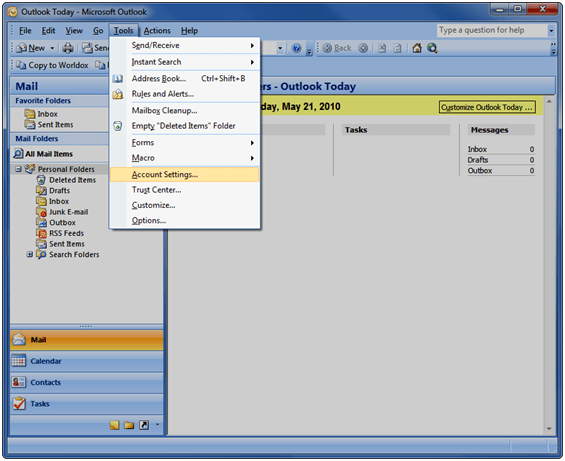Click the Search the Web globe icon
Image resolution: width=565 pixels, height=461 pixels.
[x=432, y=48]
